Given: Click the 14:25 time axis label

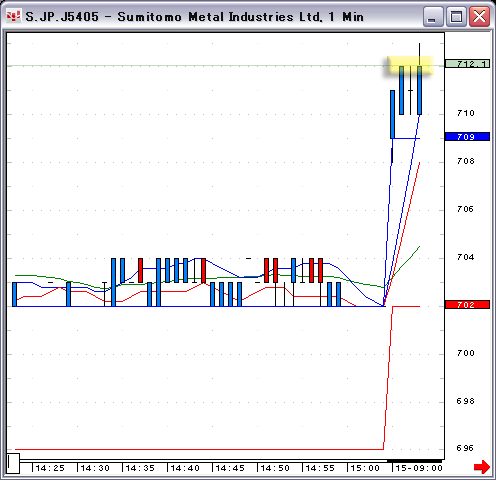Looking at the screenshot, I should click(x=50, y=468).
